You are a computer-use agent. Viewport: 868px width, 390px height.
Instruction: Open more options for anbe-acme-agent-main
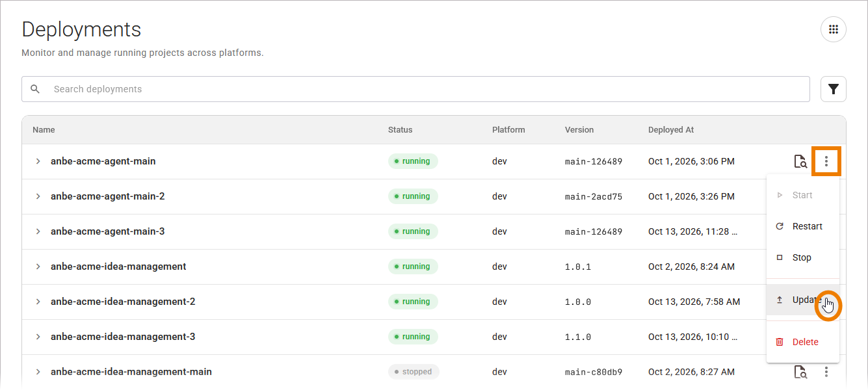(x=826, y=161)
